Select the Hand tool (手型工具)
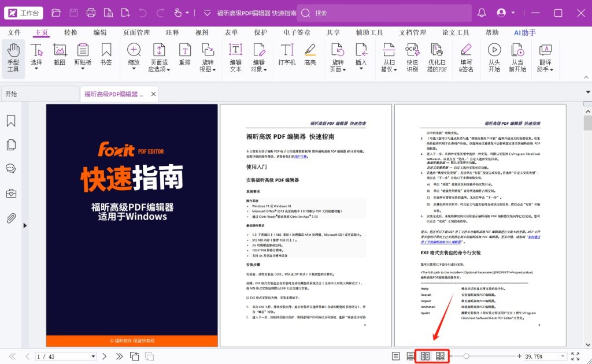The image size is (592, 364). coord(13,58)
